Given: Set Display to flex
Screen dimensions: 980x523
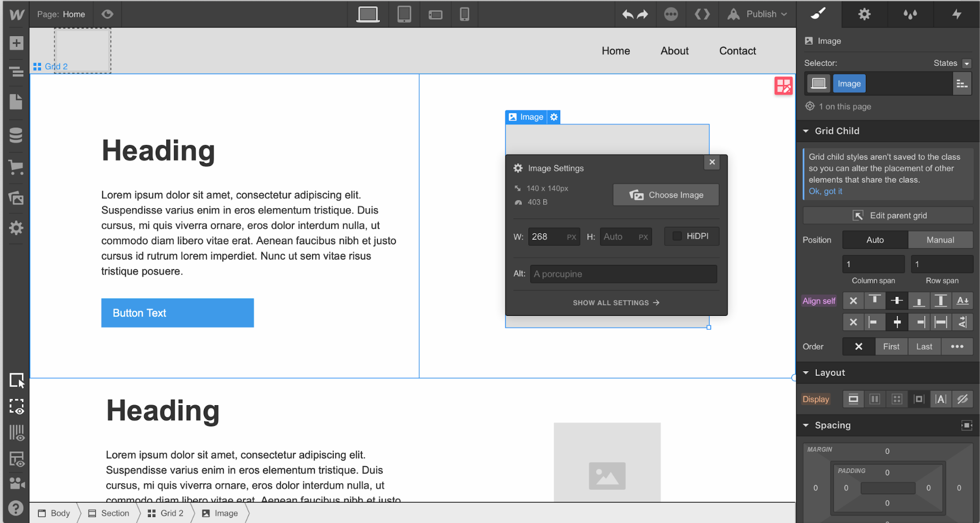Looking at the screenshot, I should [x=875, y=399].
